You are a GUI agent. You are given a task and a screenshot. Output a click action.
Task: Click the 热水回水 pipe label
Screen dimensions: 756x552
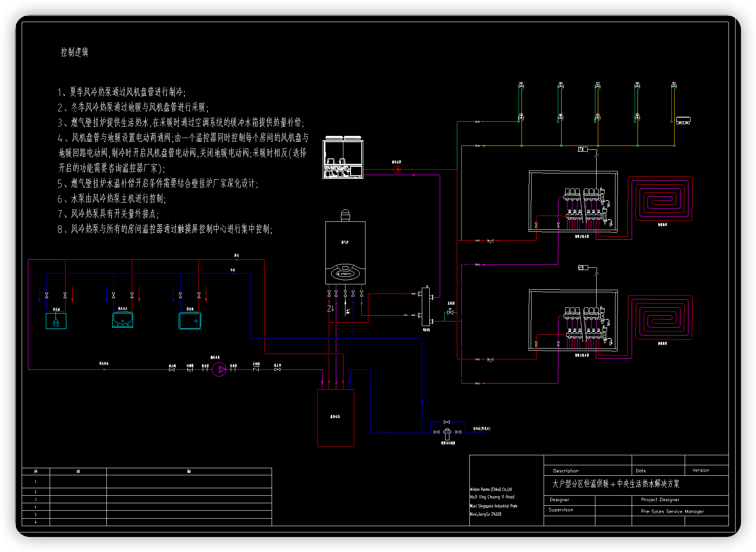click(x=104, y=364)
